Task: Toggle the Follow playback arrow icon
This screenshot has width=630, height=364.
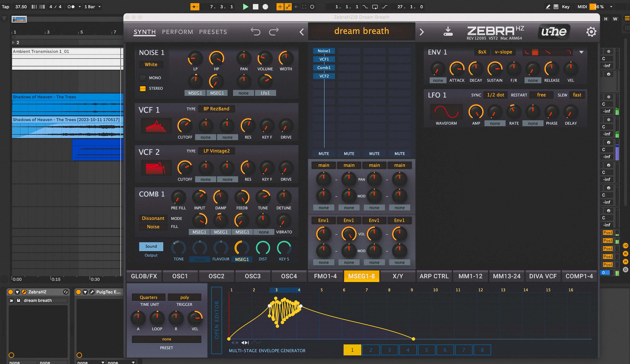Action: click(195, 7)
